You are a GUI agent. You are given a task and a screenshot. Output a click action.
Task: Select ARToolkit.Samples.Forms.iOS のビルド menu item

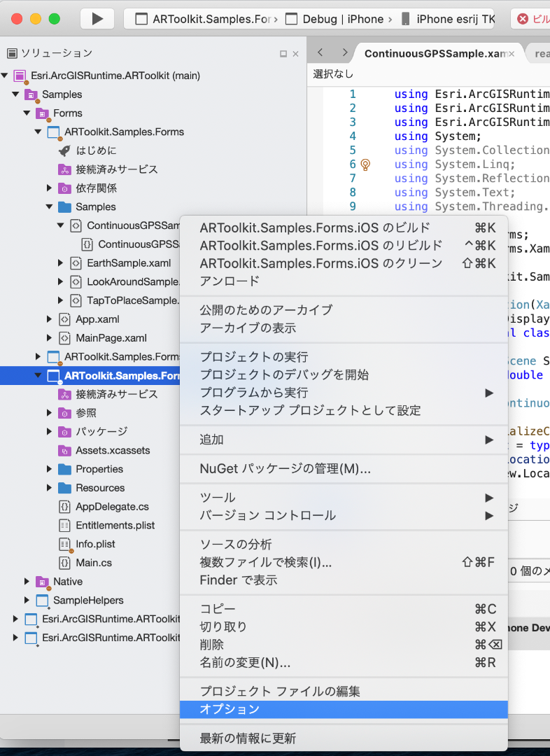point(344,227)
